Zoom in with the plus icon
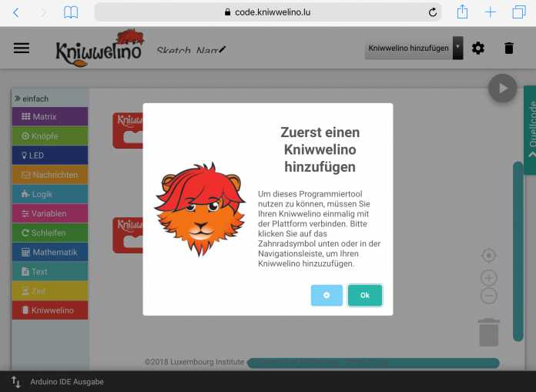This screenshot has height=392, width=536. (x=488, y=277)
